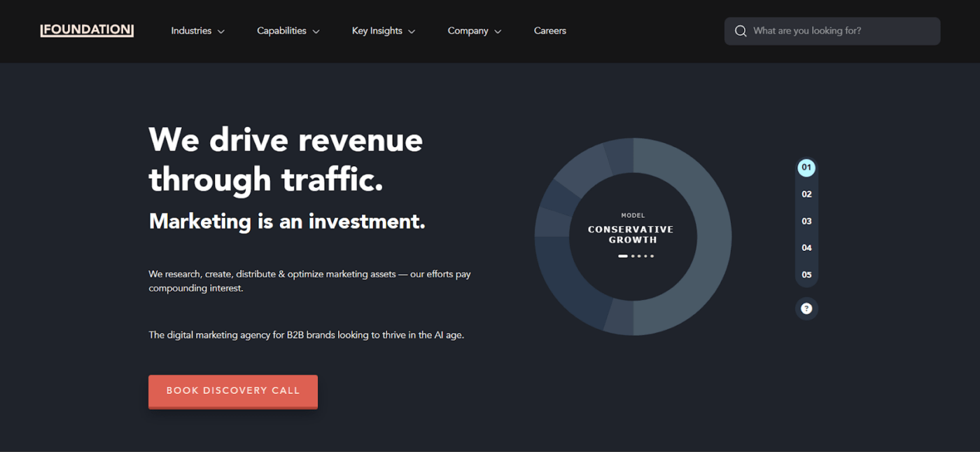Screen dimensions: 980x452
Task: Jump to slide indicator 04
Action: pyautogui.click(x=806, y=247)
